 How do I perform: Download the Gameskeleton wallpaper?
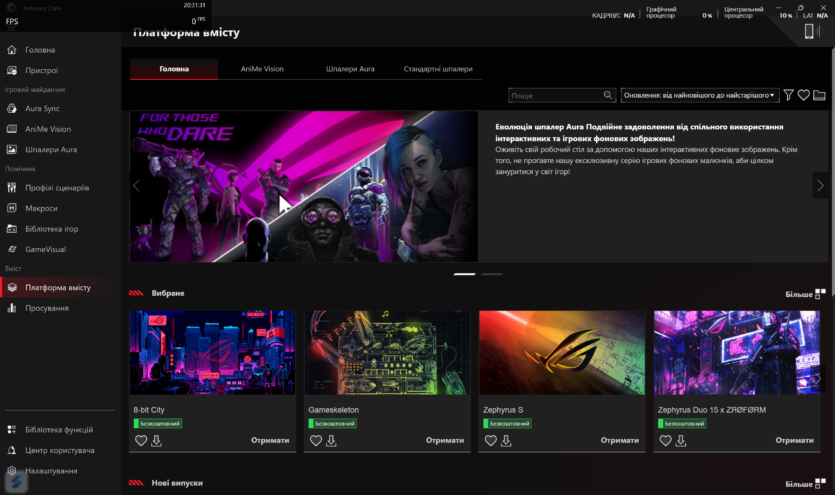331,441
